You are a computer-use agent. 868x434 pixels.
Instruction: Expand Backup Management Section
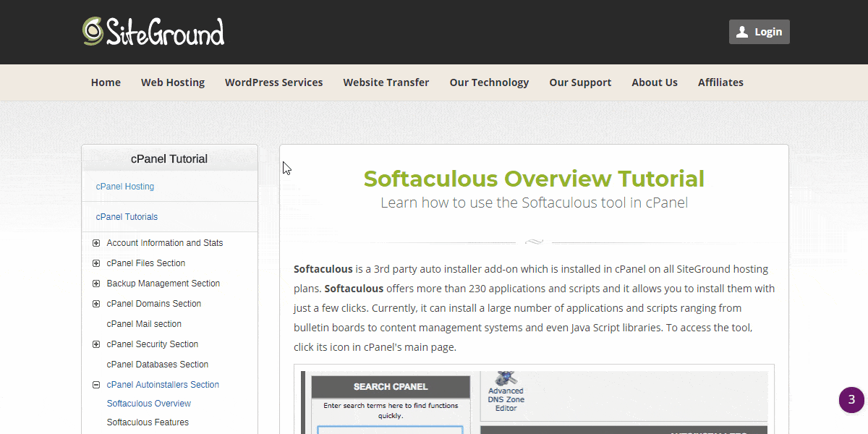coord(96,284)
